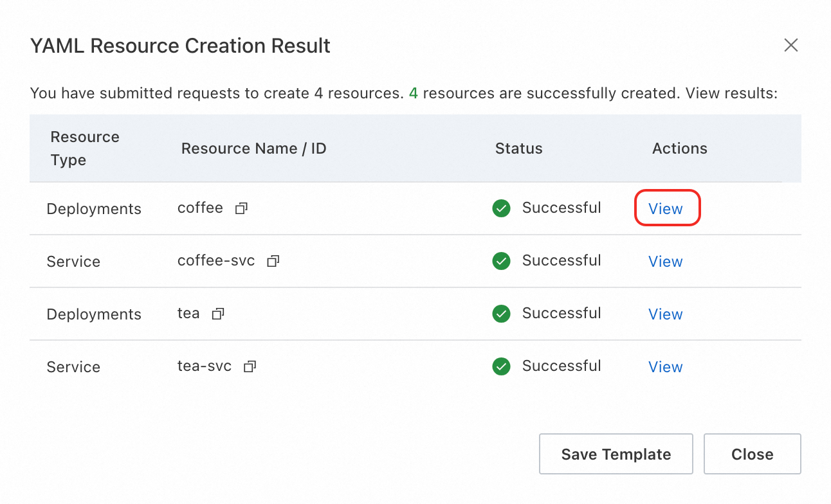Click the Resource Type column header

click(85, 148)
